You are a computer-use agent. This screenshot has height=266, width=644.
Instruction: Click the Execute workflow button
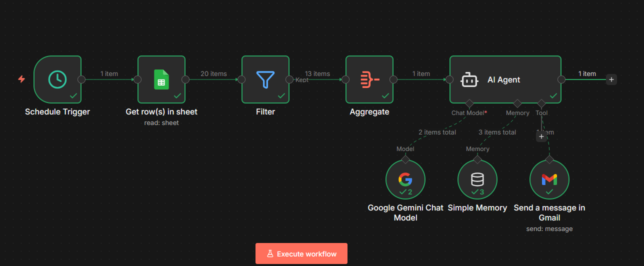[x=301, y=253]
